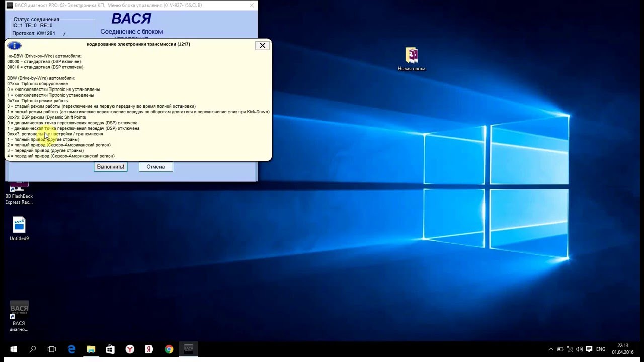
Task: Click the line '00010 = стандартная (DSP отключен)'
Action: click(45, 67)
